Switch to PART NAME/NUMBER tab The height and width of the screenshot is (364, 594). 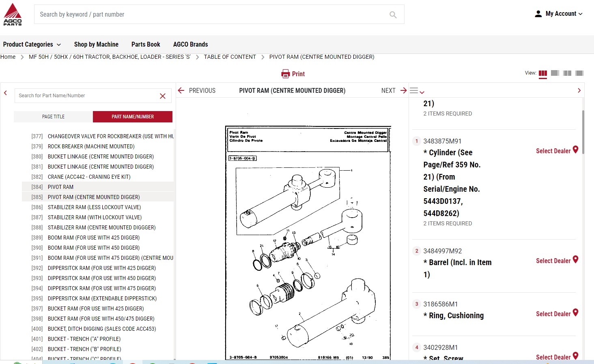point(133,117)
